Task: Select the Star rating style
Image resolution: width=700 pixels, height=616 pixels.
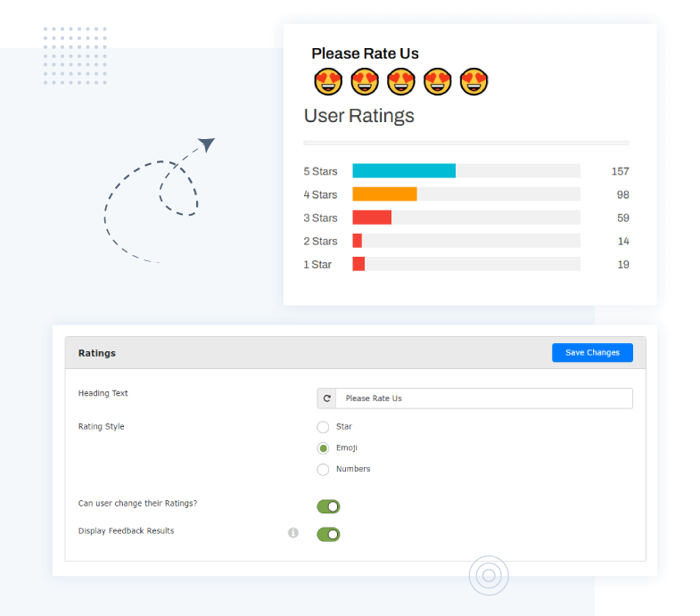Action: pos(323,427)
